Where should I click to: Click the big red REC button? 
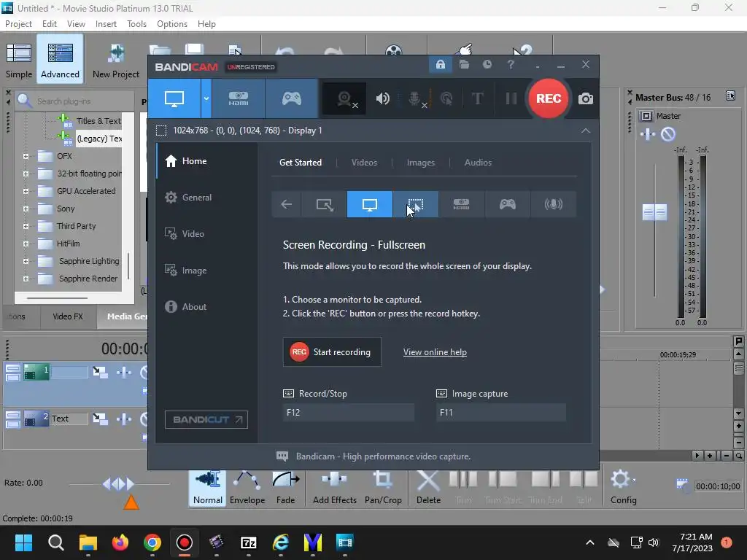click(x=549, y=98)
